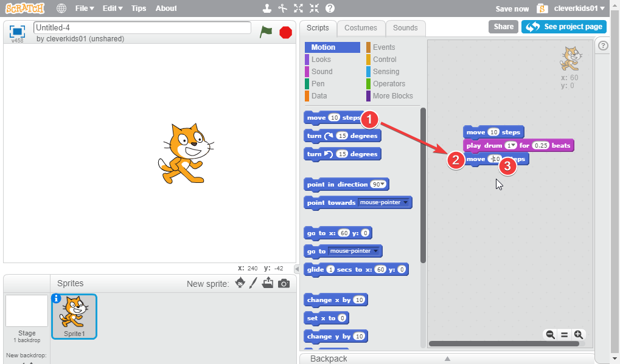Select the Sprite1 thumbnail
620x364 pixels.
tap(74, 317)
